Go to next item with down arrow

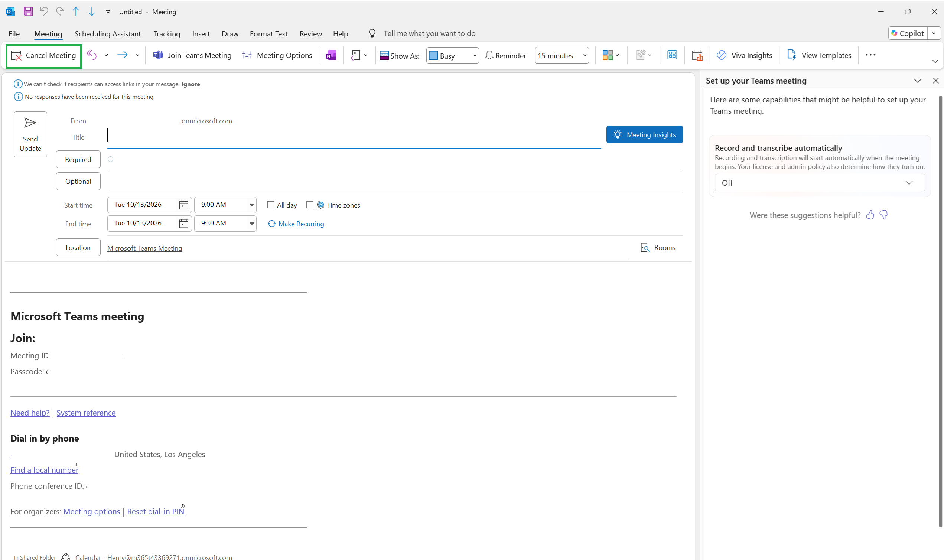[92, 12]
